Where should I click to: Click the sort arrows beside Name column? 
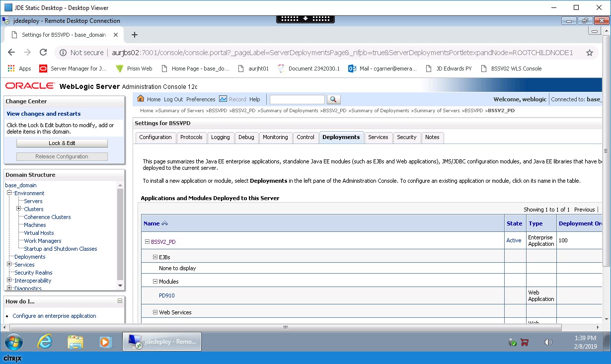coord(165,223)
